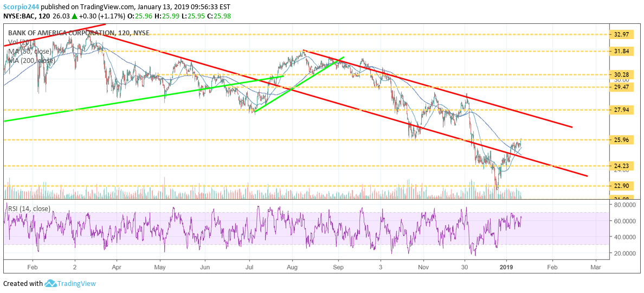The image size is (644, 293).
Task: Click the 26.03 last price in header
Action: [62, 16]
